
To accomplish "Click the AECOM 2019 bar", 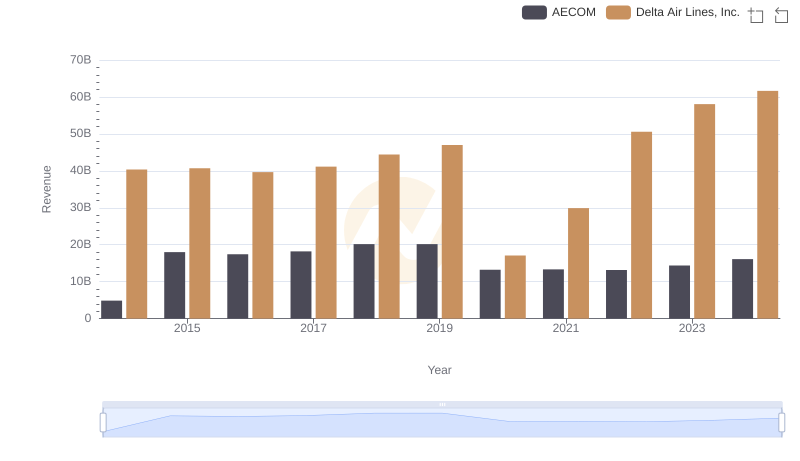I will (427, 281).
